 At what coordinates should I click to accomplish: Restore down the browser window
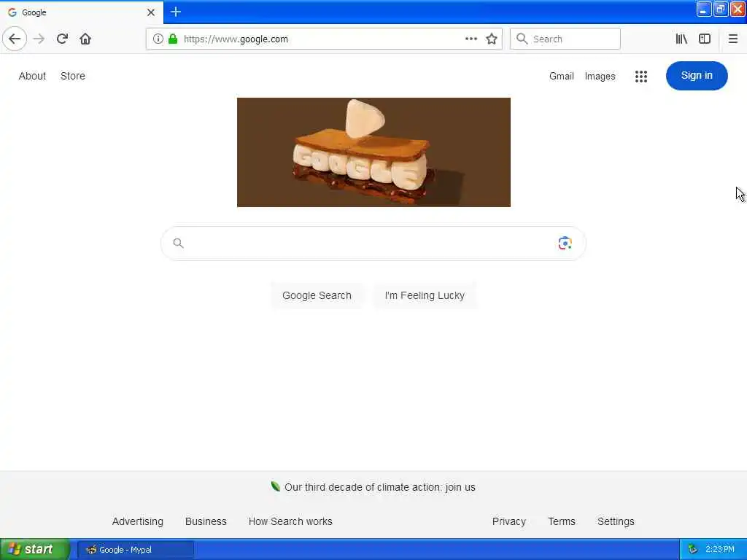coord(721,9)
